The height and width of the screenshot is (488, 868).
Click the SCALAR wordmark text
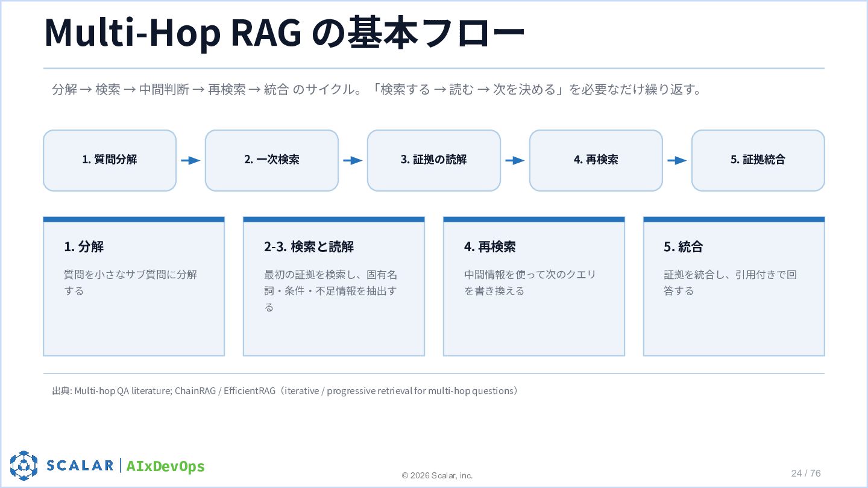pos(80,465)
